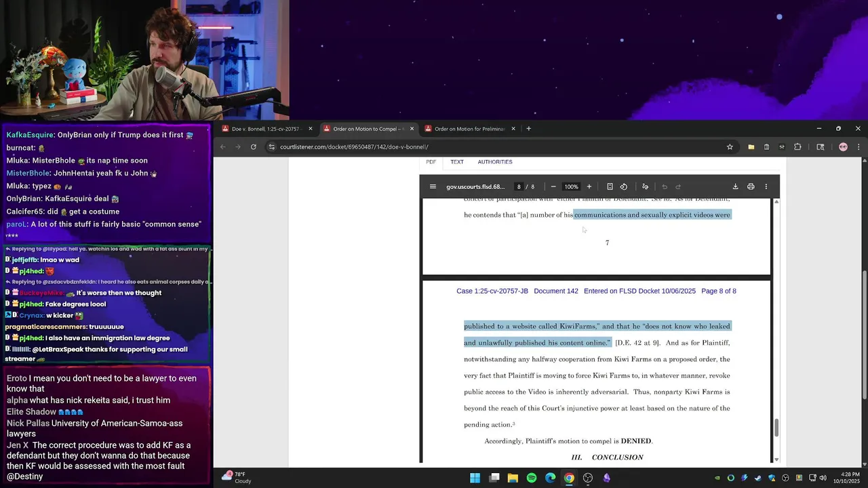Click the sliders extension icon

[x=782, y=146]
